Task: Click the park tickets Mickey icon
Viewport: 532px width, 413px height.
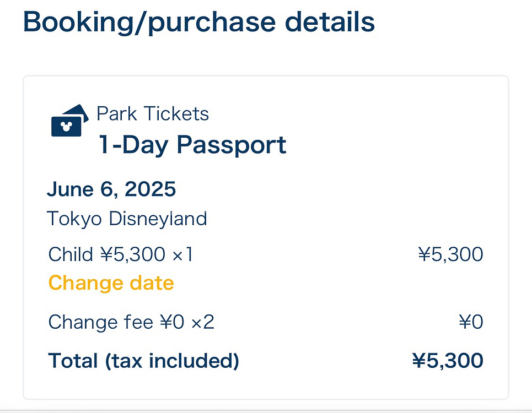Action: [x=70, y=121]
